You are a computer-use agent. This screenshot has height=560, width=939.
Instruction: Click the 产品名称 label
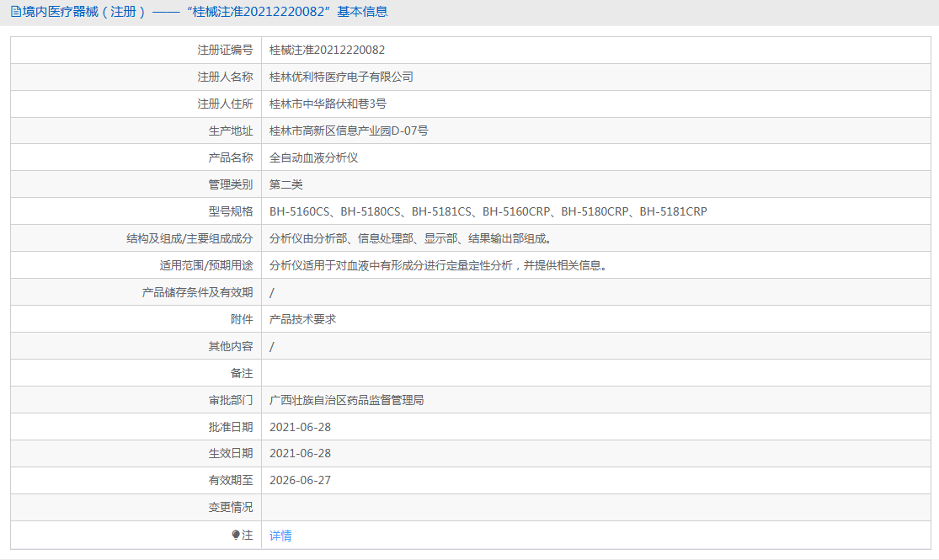[x=231, y=157]
